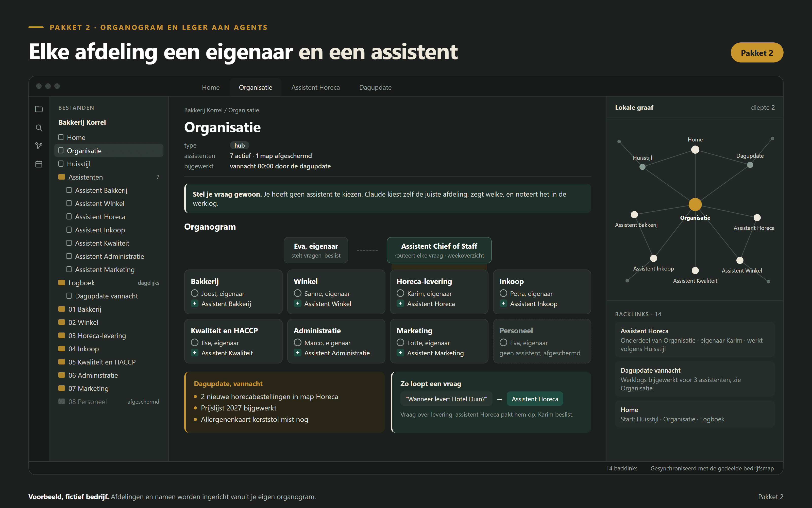Click the hub type tag
Image resolution: width=812 pixels, height=508 pixels.
tap(239, 146)
